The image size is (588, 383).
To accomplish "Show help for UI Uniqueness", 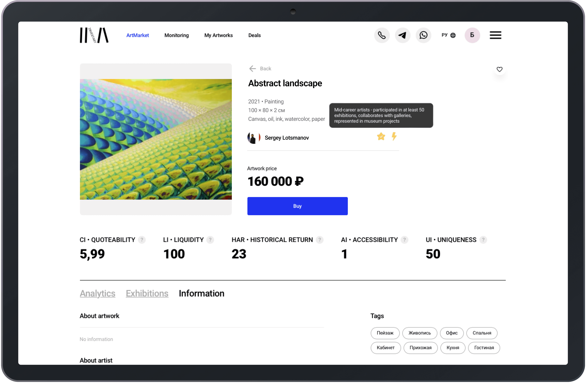I will coord(483,240).
